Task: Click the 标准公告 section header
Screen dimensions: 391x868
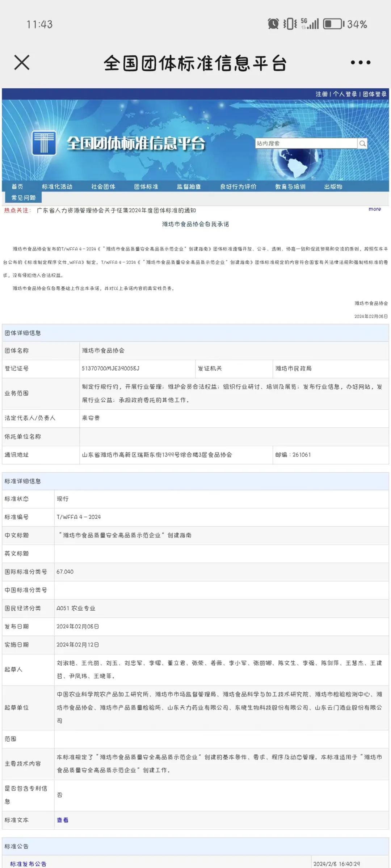Action: (x=195, y=846)
